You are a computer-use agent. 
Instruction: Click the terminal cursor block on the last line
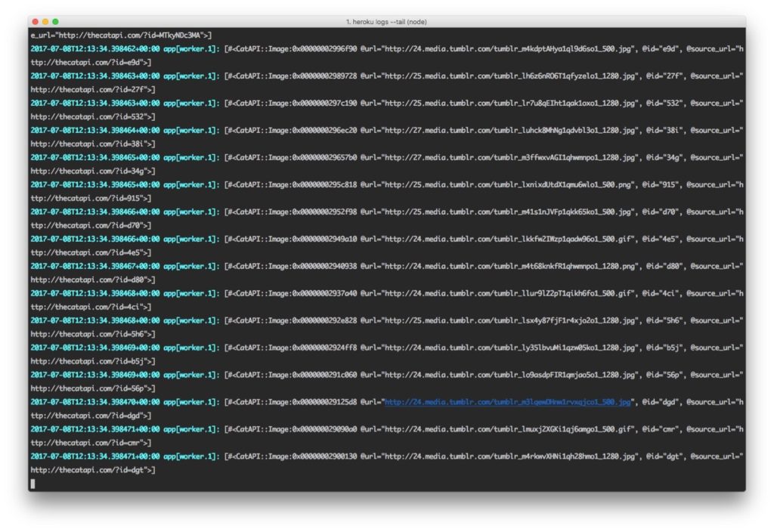coord(33,484)
